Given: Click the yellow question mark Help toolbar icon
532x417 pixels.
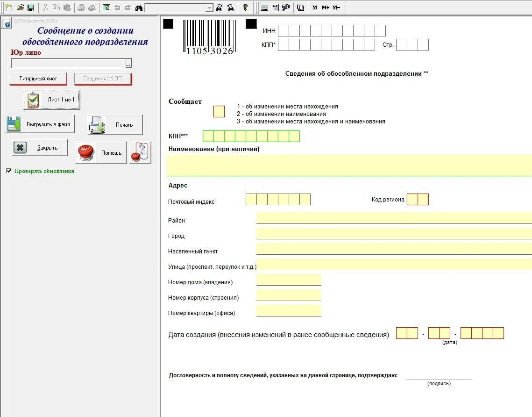Looking at the screenshot, I should click(245, 7).
